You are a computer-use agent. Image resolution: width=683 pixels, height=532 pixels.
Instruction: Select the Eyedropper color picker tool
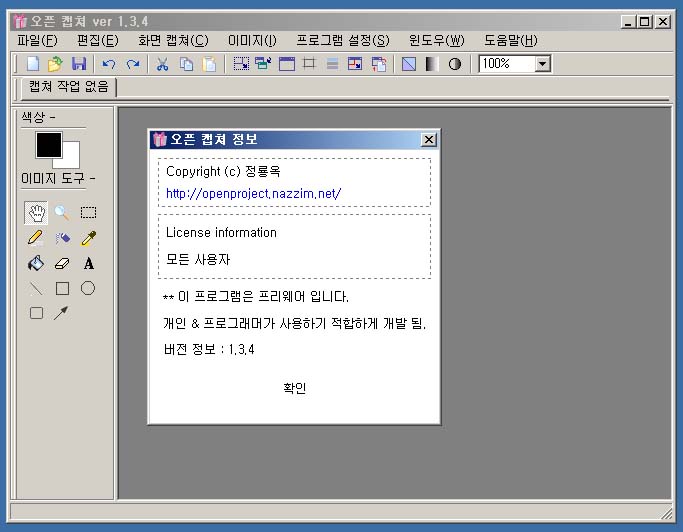pos(88,238)
